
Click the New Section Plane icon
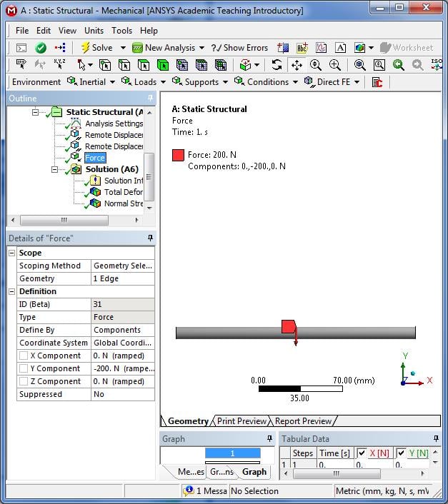pos(283,48)
